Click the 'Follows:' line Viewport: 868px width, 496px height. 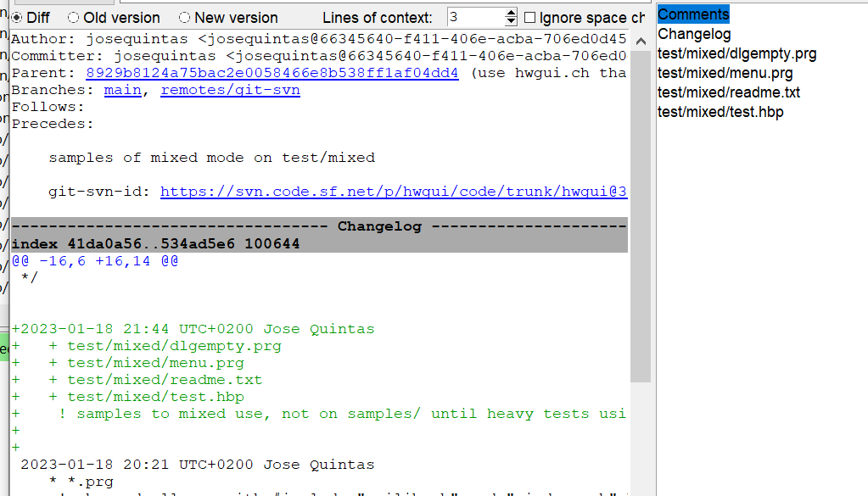pyautogui.click(x=48, y=108)
